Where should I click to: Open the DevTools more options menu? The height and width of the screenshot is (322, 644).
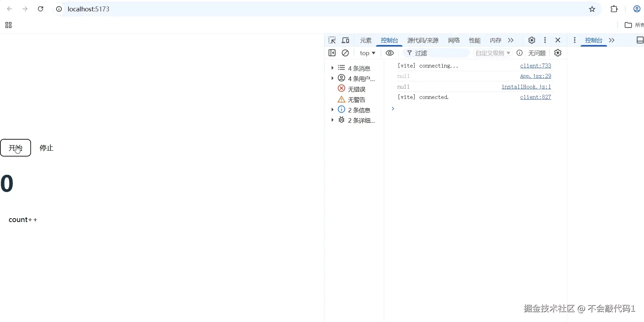click(545, 40)
